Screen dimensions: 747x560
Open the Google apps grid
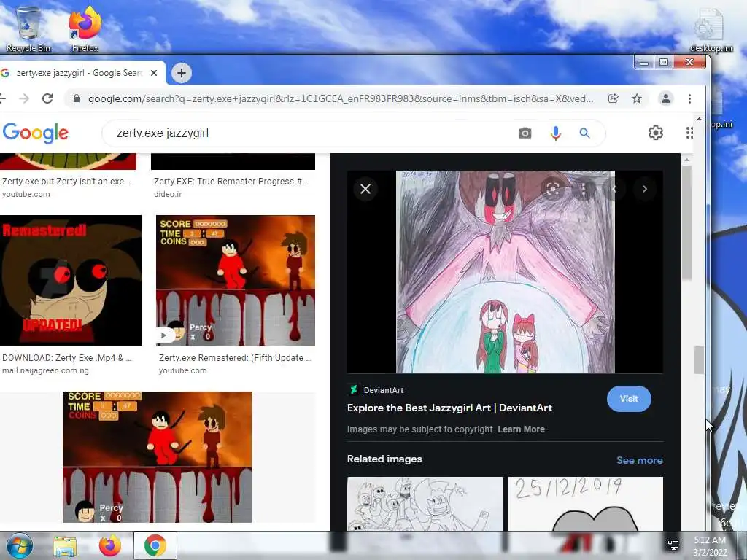pos(689,133)
